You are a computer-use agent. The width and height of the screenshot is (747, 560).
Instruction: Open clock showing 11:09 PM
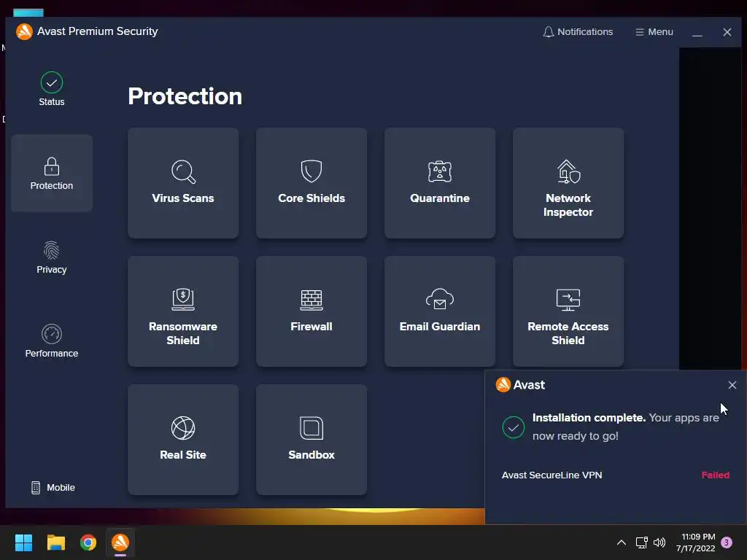pyautogui.click(x=695, y=542)
